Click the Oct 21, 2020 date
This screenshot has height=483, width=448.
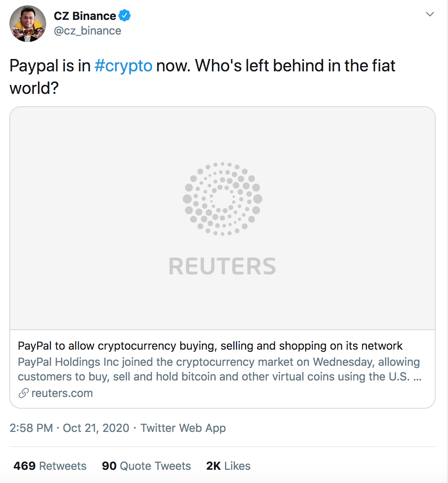pos(96,428)
